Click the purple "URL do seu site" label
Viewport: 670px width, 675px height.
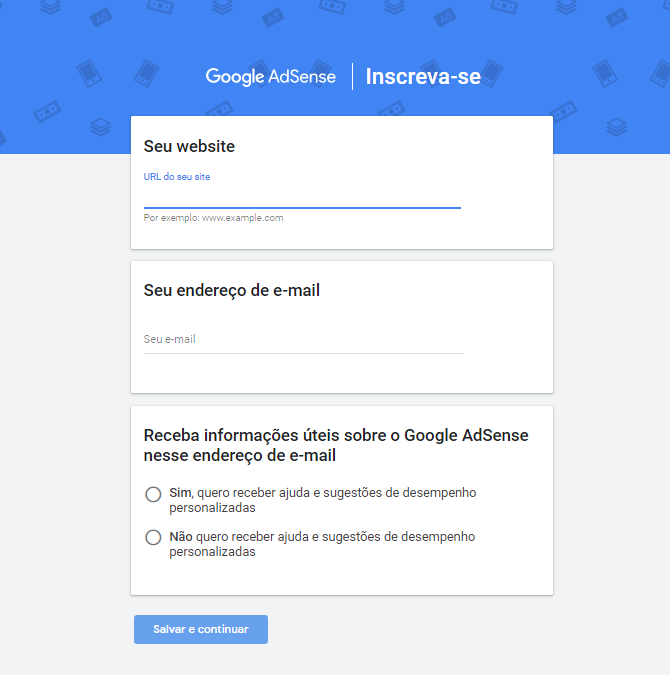(177, 176)
